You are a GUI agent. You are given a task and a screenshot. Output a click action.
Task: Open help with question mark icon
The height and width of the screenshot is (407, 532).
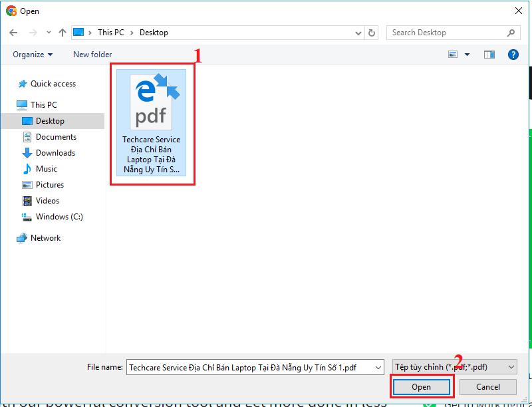(x=513, y=55)
